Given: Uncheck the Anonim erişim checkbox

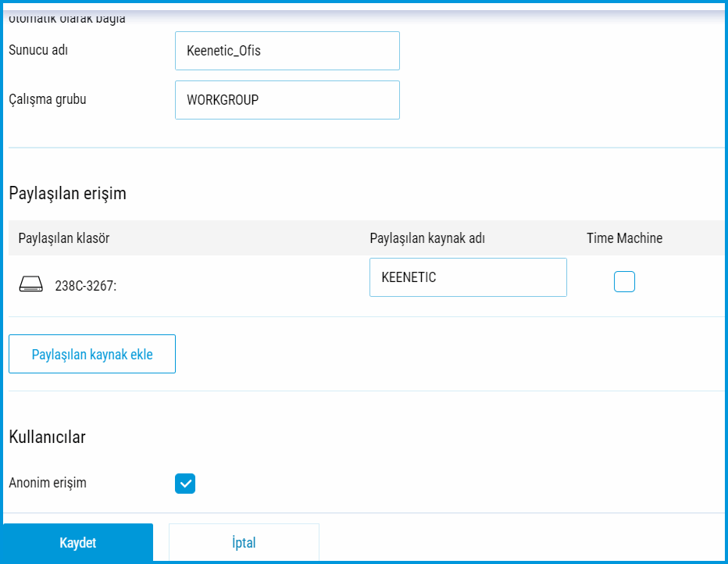Looking at the screenshot, I should (x=185, y=484).
